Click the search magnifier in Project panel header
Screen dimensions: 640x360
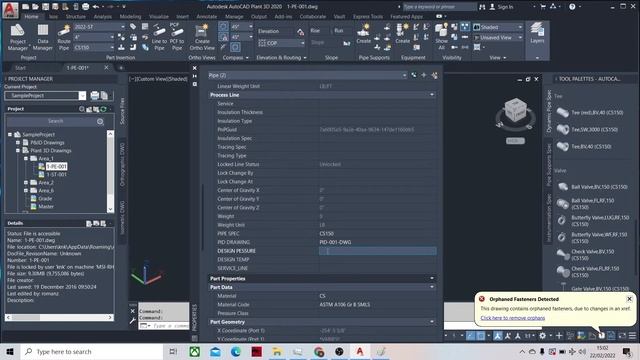82,109
